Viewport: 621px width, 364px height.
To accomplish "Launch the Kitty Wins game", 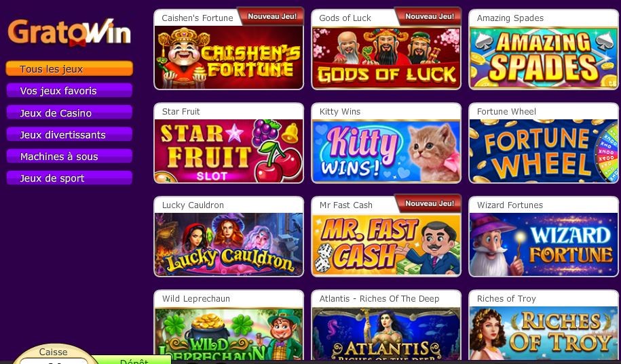I will pos(386,150).
